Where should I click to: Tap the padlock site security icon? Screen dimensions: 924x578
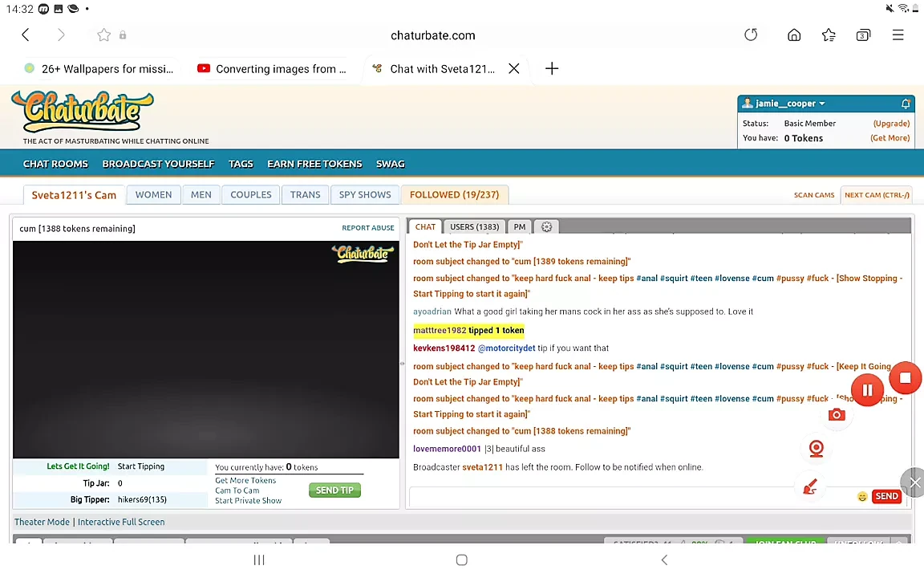[x=123, y=35]
